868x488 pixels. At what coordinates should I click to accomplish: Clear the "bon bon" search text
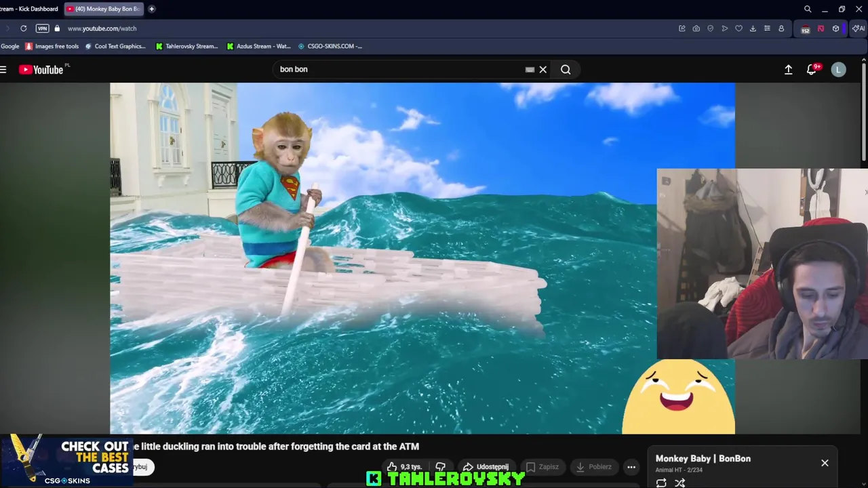[x=543, y=69]
